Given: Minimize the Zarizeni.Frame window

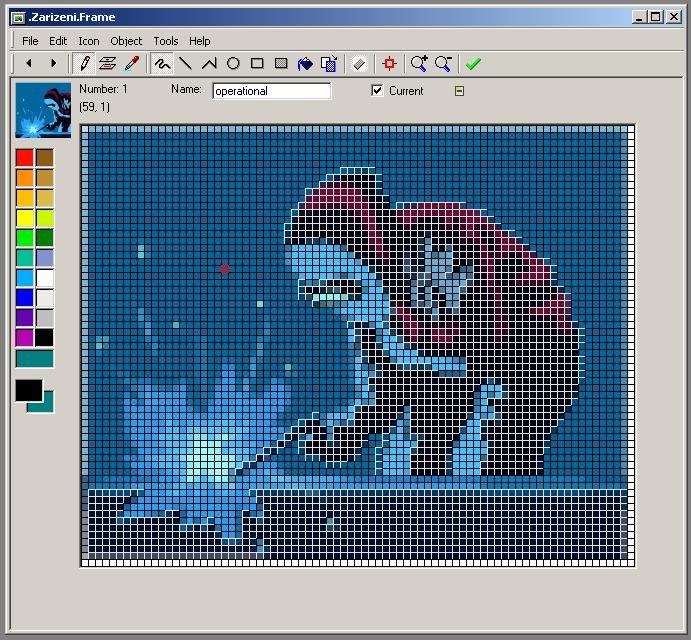Looking at the screenshot, I should point(639,17).
